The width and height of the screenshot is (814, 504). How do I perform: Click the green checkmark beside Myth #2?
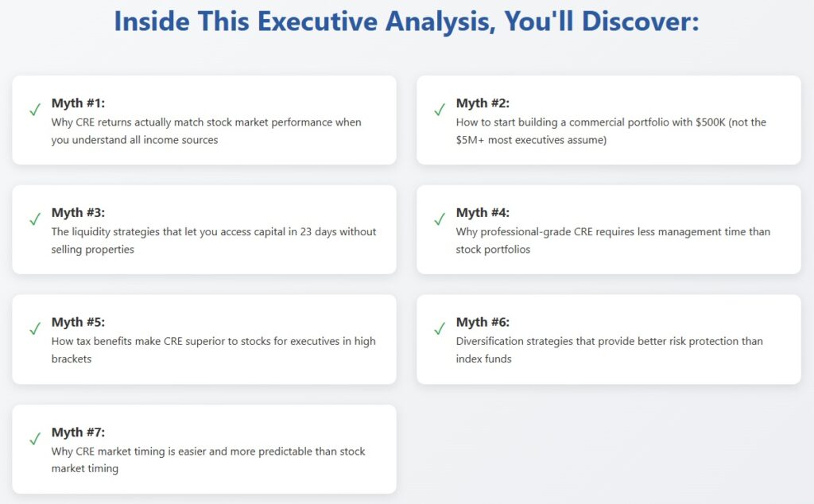coord(440,110)
